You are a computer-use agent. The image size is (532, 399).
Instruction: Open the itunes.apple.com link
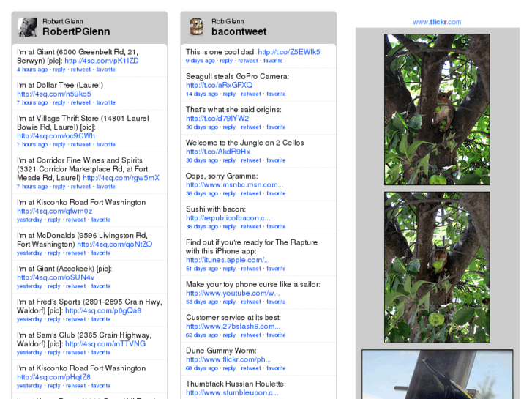[x=228, y=260]
